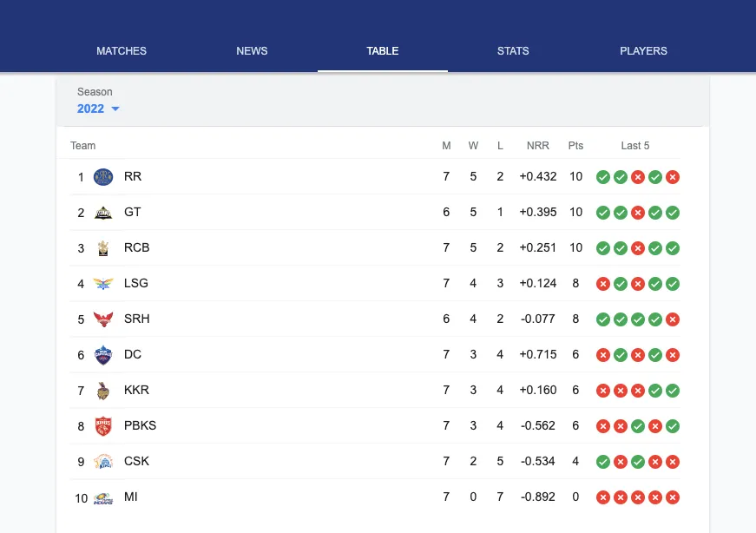The image size is (756, 533).
Task: Click the NRR column header
Action: [538, 146]
